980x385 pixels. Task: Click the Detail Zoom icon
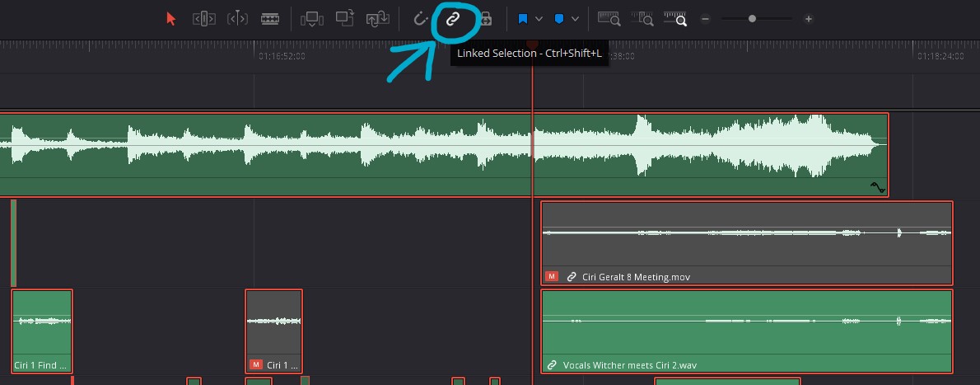(642, 19)
